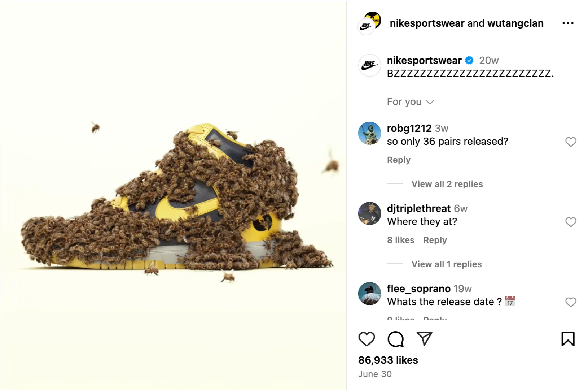588x390 pixels.
Task: Click the Nike avatar beside the caption
Action: (x=369, y=65)
